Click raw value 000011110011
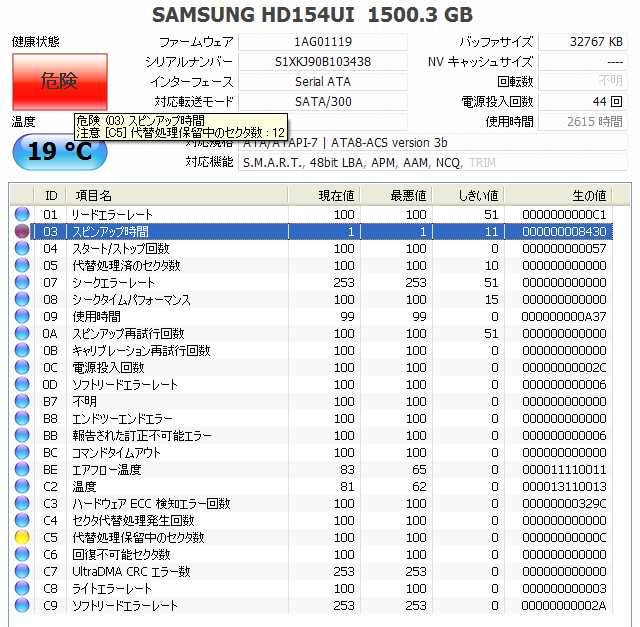The width and height of the screenshot is (640, 627). 564,470
